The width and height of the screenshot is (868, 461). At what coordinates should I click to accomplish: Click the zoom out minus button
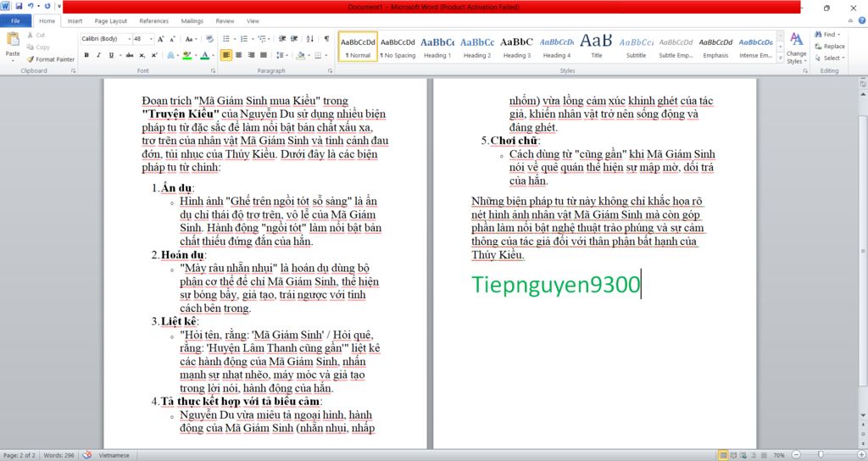click(x=796, y=455)
